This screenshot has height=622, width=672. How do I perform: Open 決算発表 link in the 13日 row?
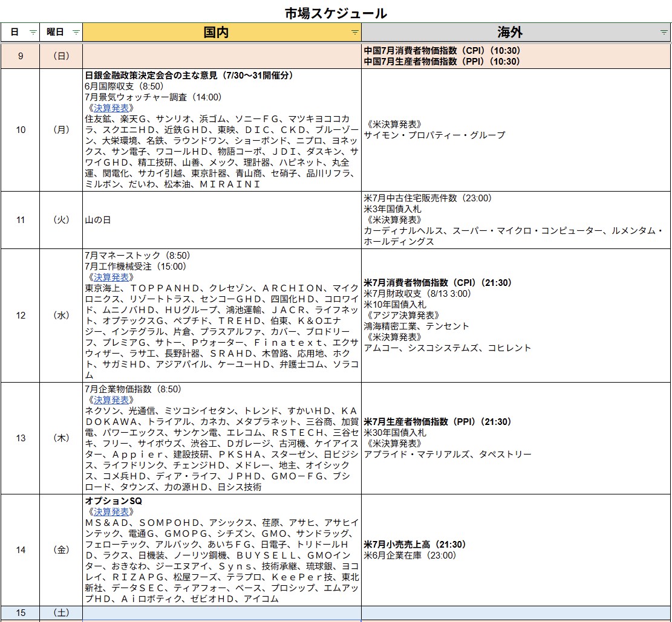pos(111,400)
